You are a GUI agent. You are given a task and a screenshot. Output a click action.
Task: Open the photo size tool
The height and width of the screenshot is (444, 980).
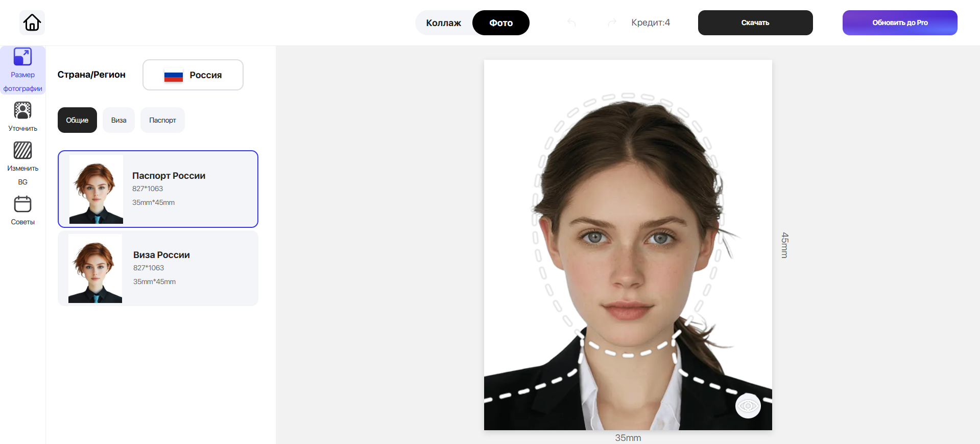(22, 70)
